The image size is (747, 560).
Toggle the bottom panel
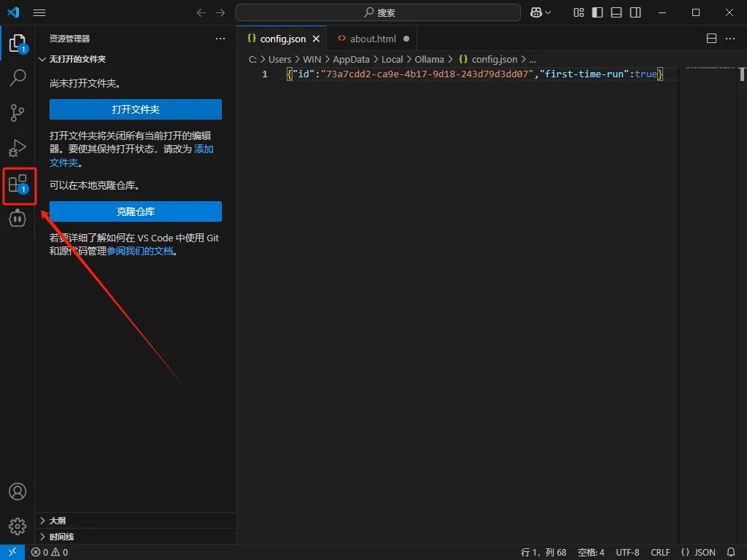[616, 12]
